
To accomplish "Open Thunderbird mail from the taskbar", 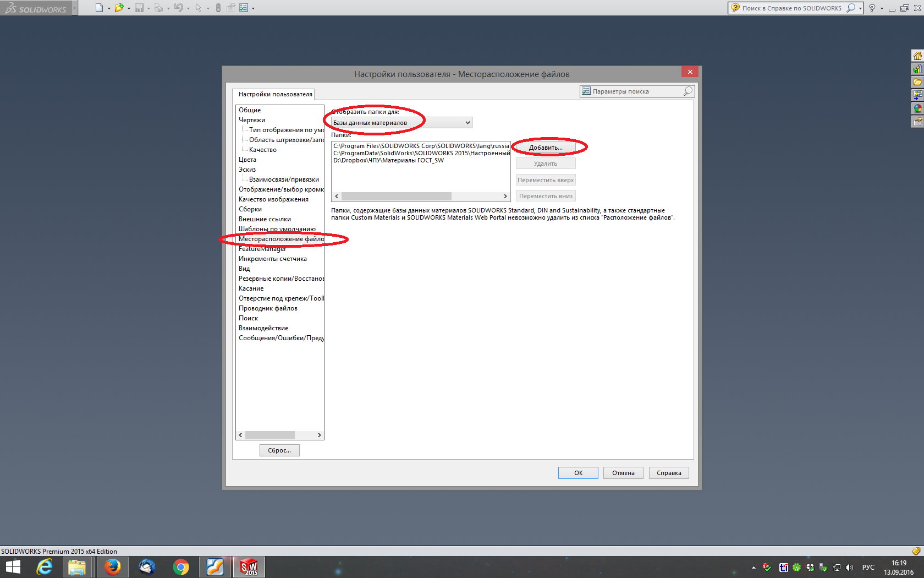I will click(x=147, y=567).
